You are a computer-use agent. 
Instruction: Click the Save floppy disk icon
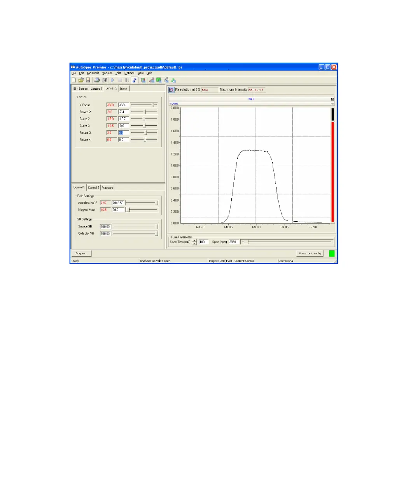(88, 80)
